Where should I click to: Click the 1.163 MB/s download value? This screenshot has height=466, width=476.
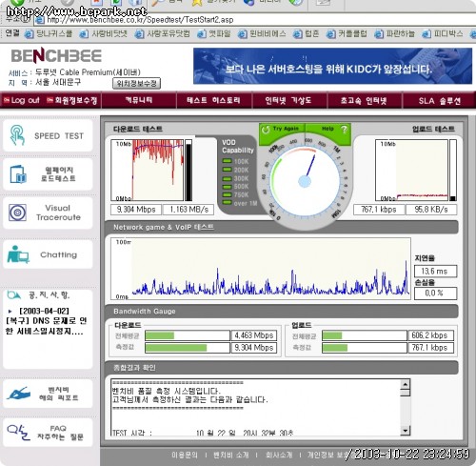click(x=188, y=210)
